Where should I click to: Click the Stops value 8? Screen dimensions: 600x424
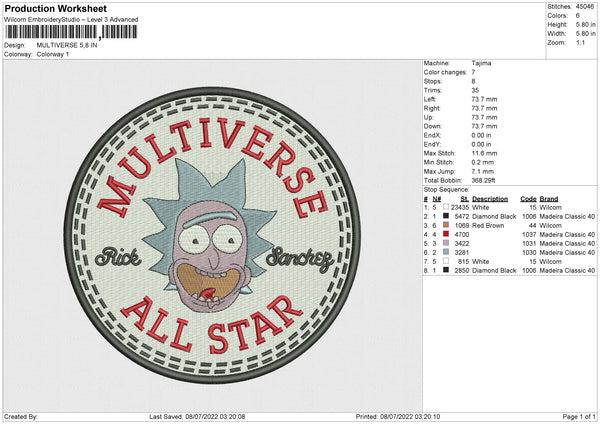tap(473, 81)
